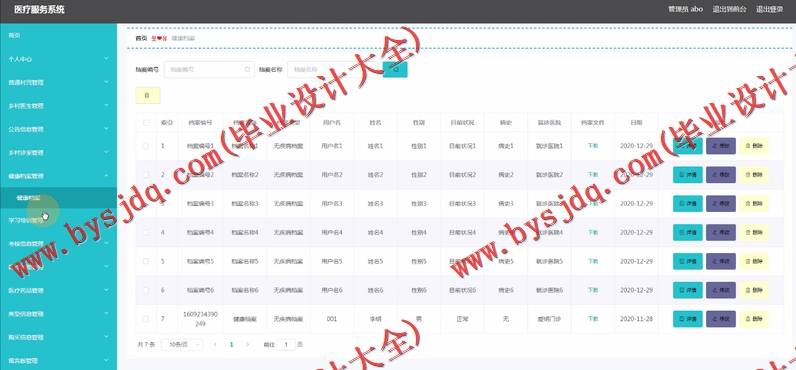Click 管理员 abo in top bar
This screenshot has width=796, height=370.
(x=685, y=9)
